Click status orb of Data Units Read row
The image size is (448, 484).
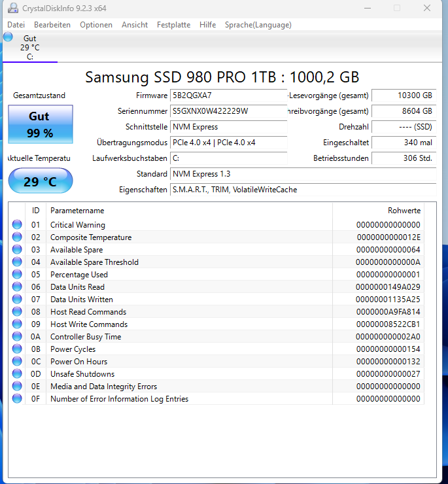[17, 286]
